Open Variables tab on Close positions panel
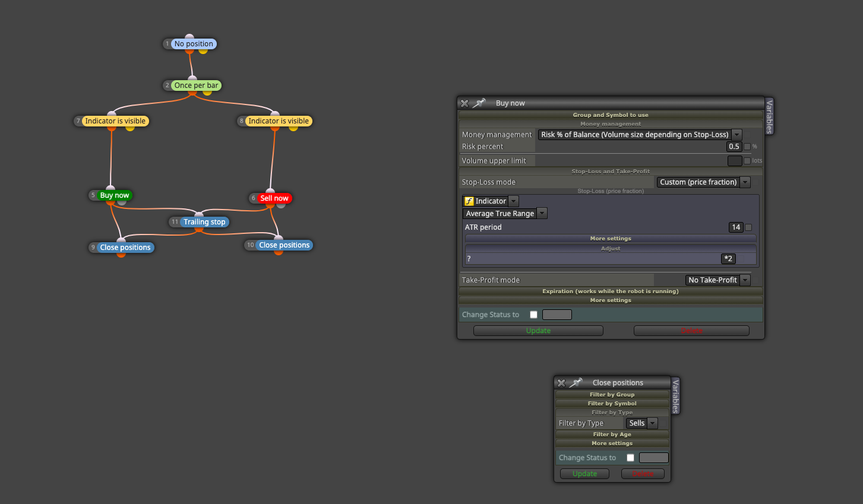The width and height of the screenshot is (863, 504). [675, 396]
